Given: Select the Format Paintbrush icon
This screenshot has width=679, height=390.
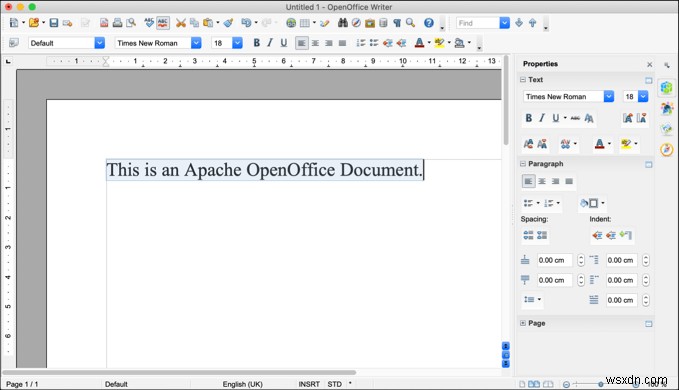Looking at the screenshot, I should (x=229, y=23).
